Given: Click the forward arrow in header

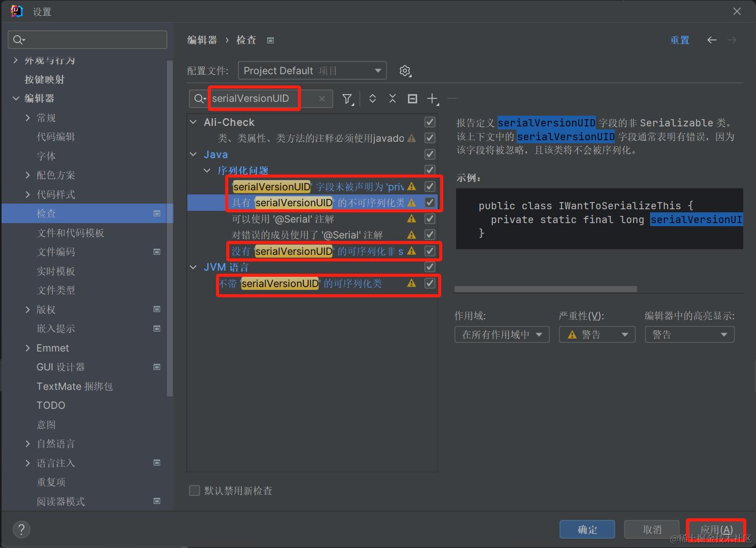Looking at the screenshot, I should pyautogui.click(x=732, y=40).
